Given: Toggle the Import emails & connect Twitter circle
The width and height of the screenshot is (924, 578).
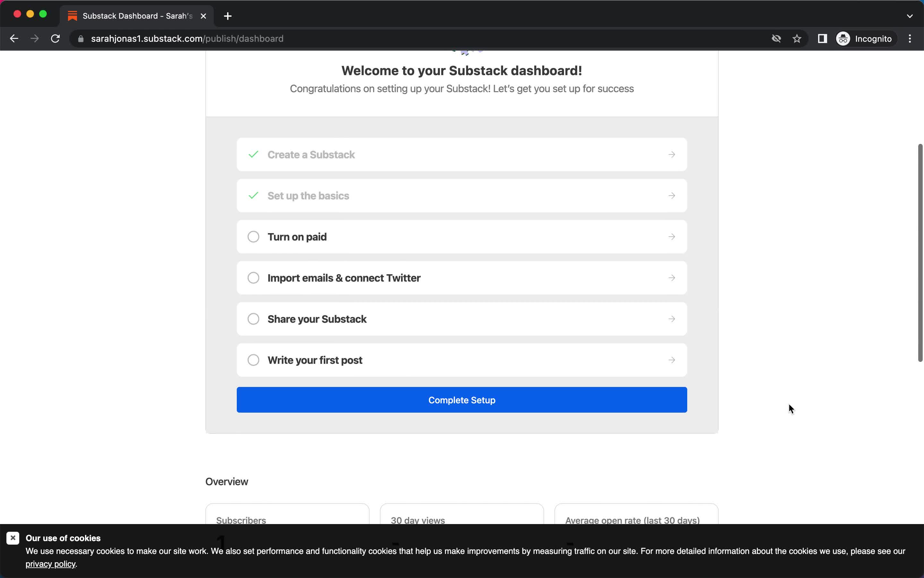Looking at the screenshot, I should click(x=253, y=278).
